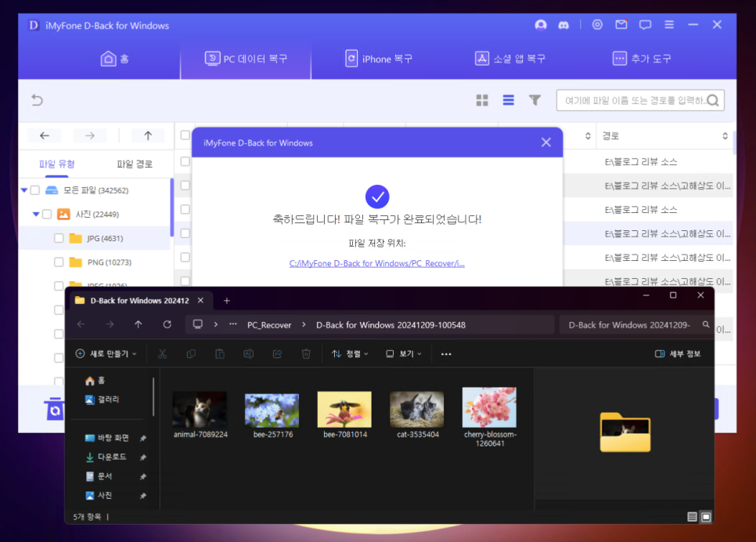Open the 정렬 sort dropdown in Explorer
This screenshot has height=542, width=756.
click(350, 354)
